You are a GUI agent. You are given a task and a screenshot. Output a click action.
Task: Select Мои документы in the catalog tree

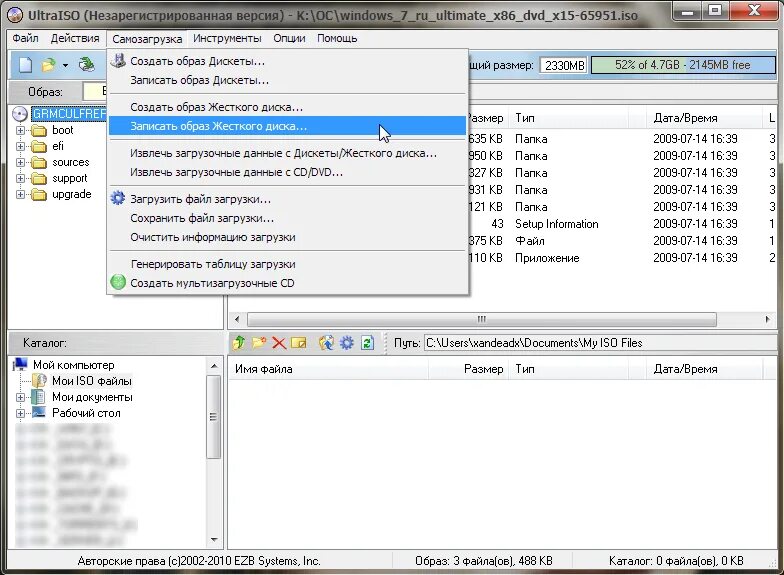pyautogui.click(x=92, y=397)
